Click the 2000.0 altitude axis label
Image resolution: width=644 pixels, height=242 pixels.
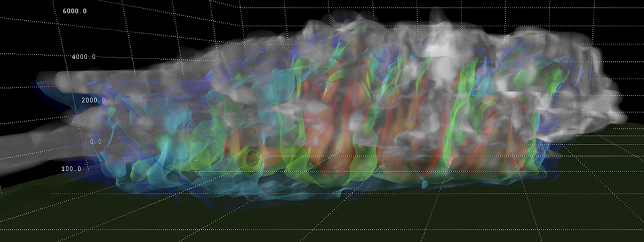coord(93,100)
